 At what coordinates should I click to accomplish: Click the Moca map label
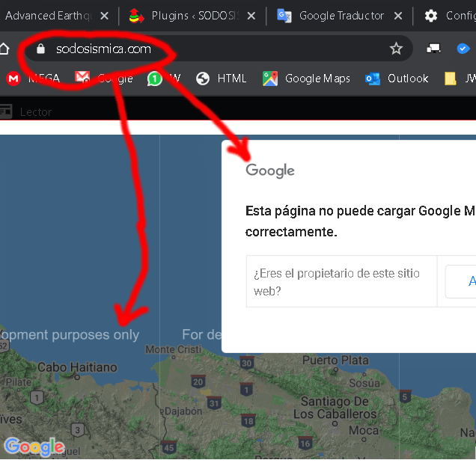pos(364,430)
